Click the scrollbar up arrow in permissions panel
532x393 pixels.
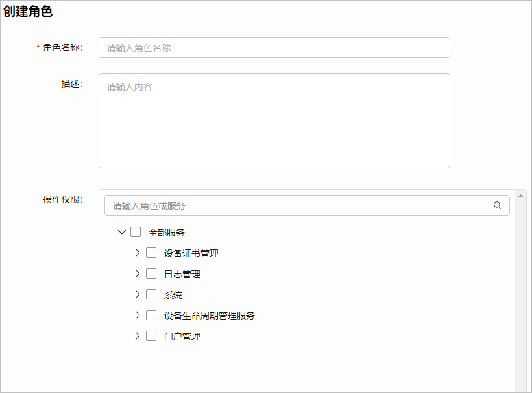(520, 196)
